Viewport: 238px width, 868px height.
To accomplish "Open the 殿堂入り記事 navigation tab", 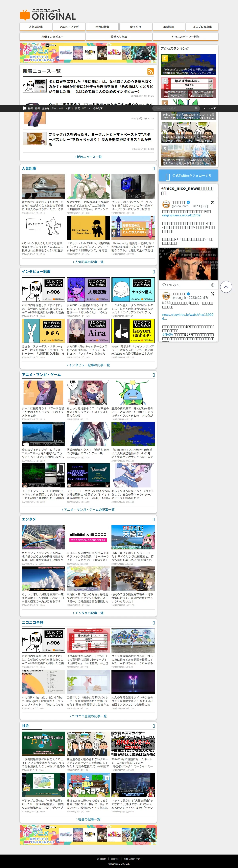I will point(119,37).
